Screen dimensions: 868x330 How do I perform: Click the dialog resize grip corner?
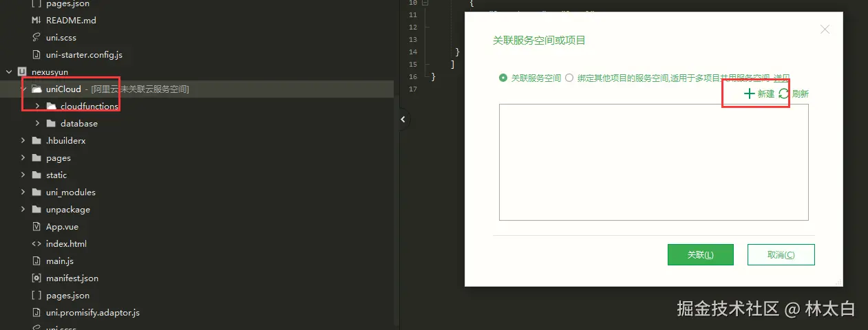click(837, 281)
